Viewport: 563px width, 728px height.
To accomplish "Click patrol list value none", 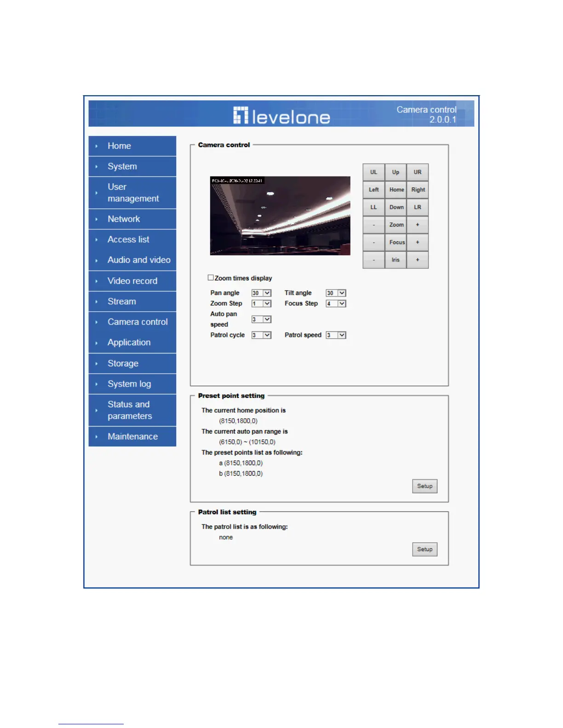I will [x=226, y=537].
